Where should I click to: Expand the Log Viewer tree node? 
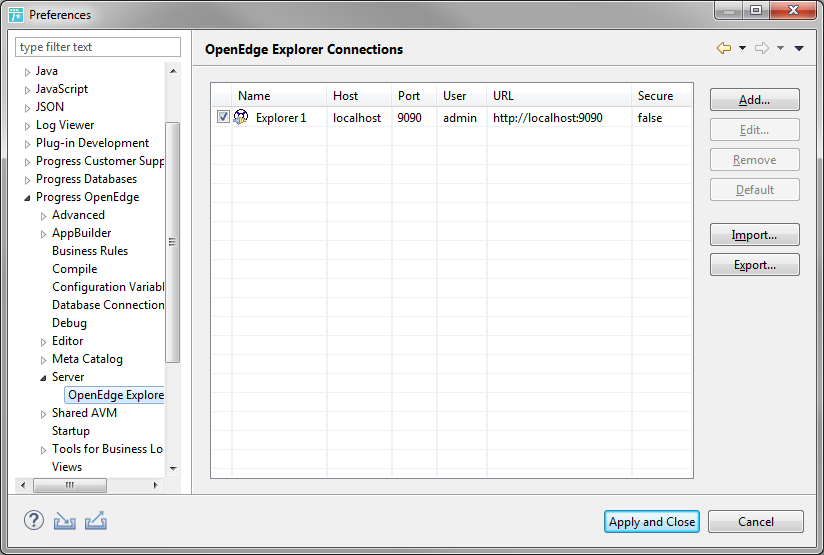27,126
